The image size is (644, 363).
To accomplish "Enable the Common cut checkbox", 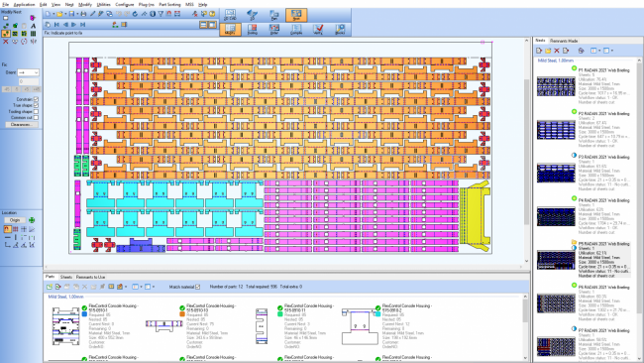I will point(36,118).
